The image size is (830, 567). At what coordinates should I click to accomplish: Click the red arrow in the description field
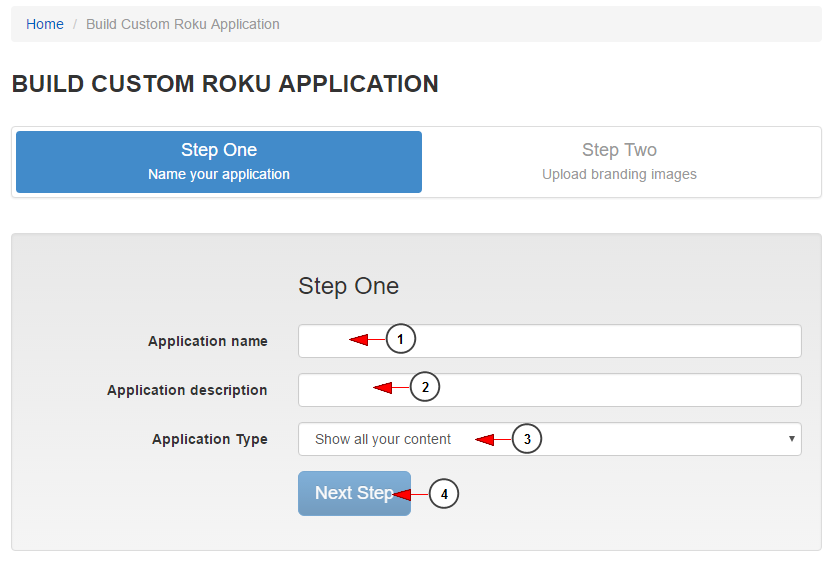pos(391,388)
